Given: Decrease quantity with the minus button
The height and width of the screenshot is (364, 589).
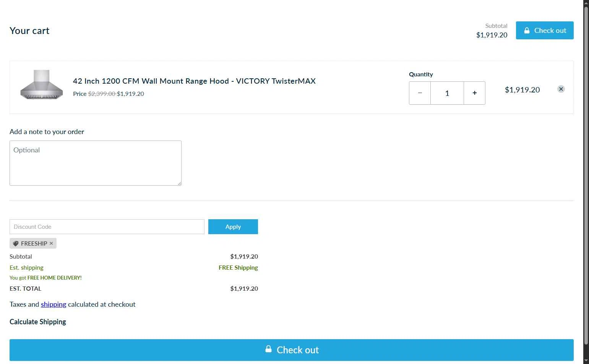Looking at the screenshot, I should point(420,93).
